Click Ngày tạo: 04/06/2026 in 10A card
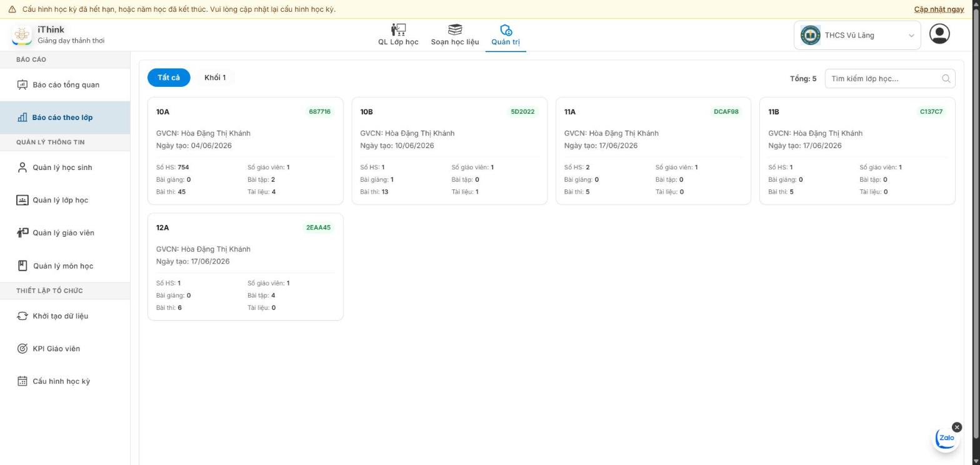The image size is (980, 465). pyautogui.click(x=194, y=146)
